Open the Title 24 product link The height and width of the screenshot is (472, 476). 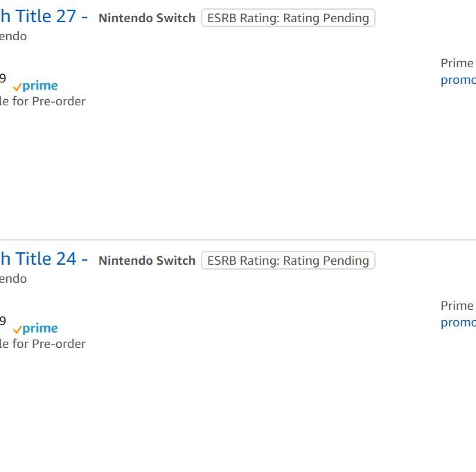point(43,259)
